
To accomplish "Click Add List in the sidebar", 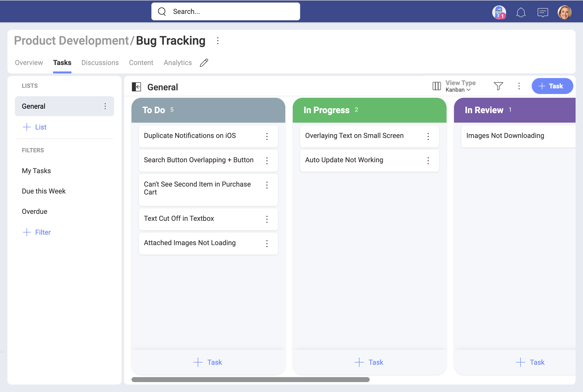I will [34, 127].
